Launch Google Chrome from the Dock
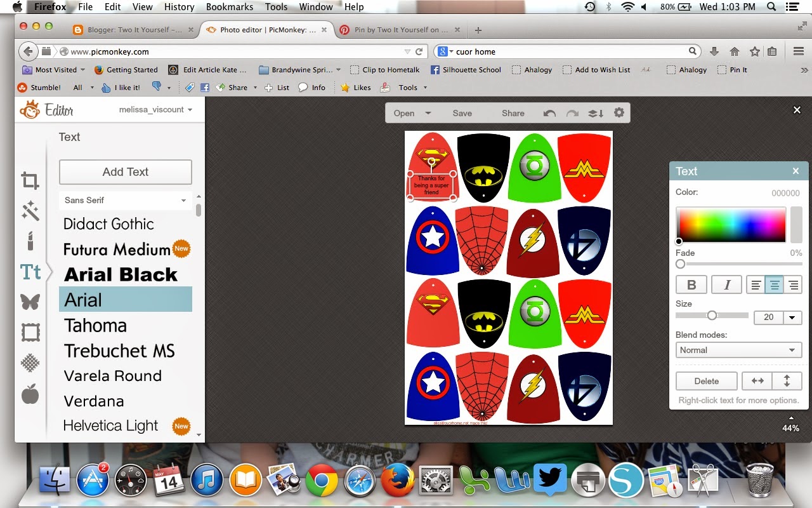812x508 pixels. tap(321, 480)
